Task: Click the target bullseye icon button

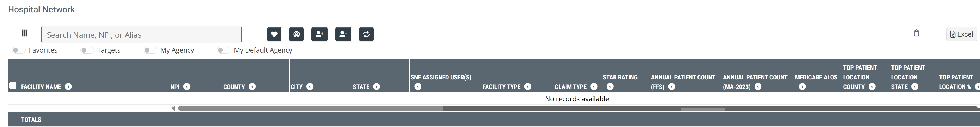Action: (x=296, y=34)
